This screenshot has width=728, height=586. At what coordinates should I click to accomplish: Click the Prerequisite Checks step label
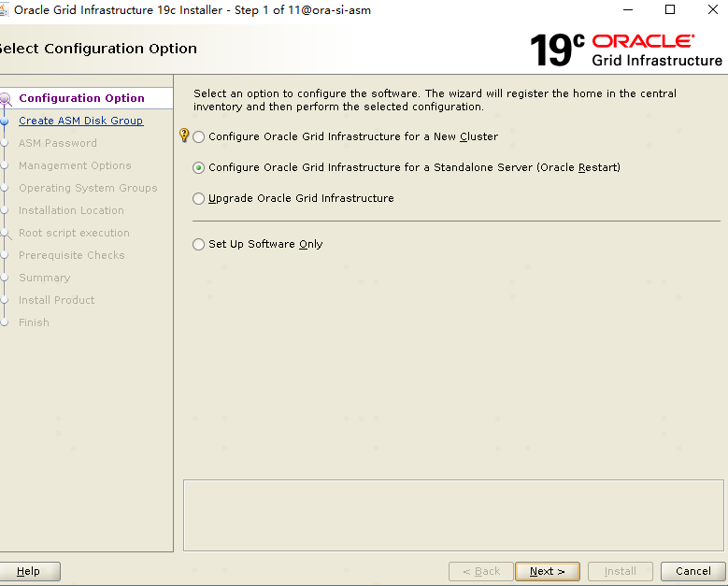tap(72, 255)
